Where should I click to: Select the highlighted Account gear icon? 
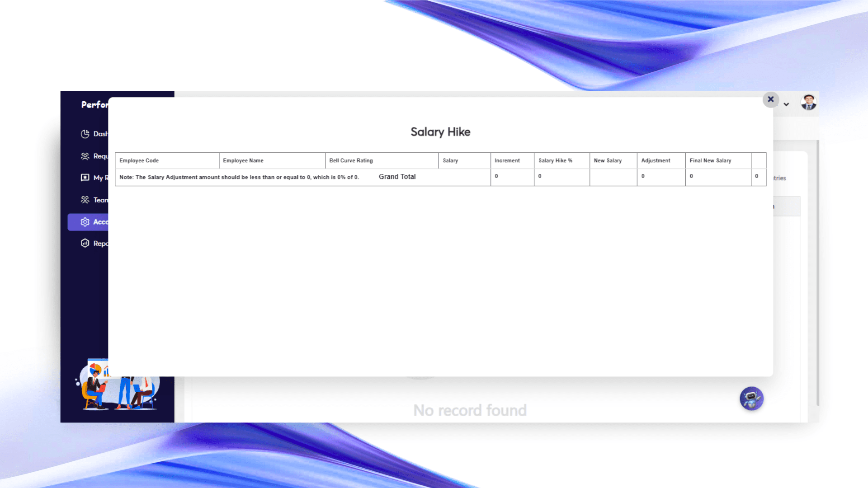pos(85,222)
